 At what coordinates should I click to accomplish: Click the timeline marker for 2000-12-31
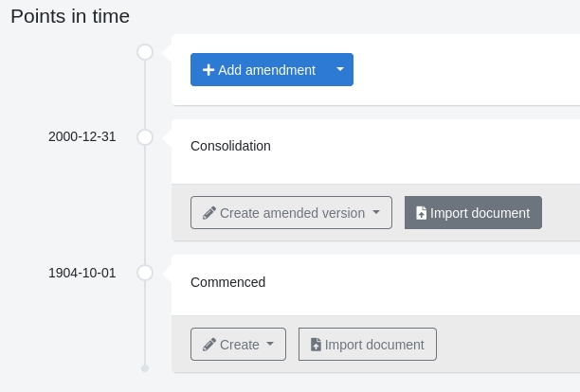pyautogui.click(x=145, y=137)
